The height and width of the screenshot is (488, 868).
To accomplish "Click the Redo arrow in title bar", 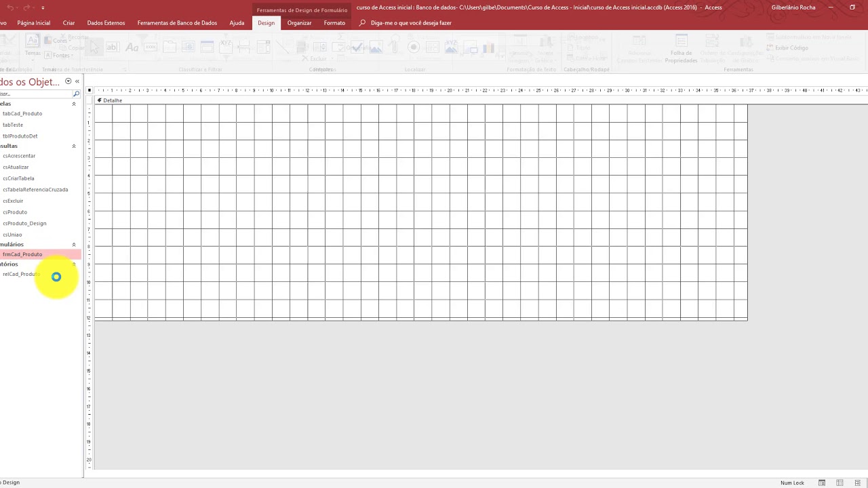I will [x=26, y=7].
